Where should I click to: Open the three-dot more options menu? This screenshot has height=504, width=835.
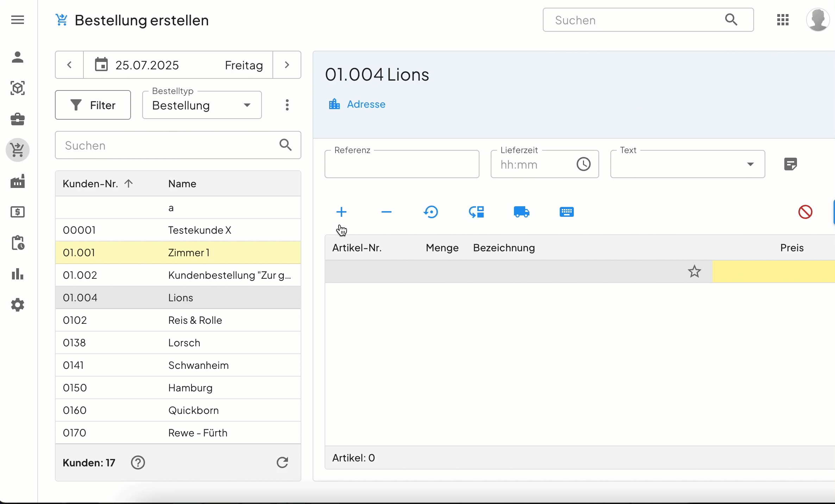(287, 105)
